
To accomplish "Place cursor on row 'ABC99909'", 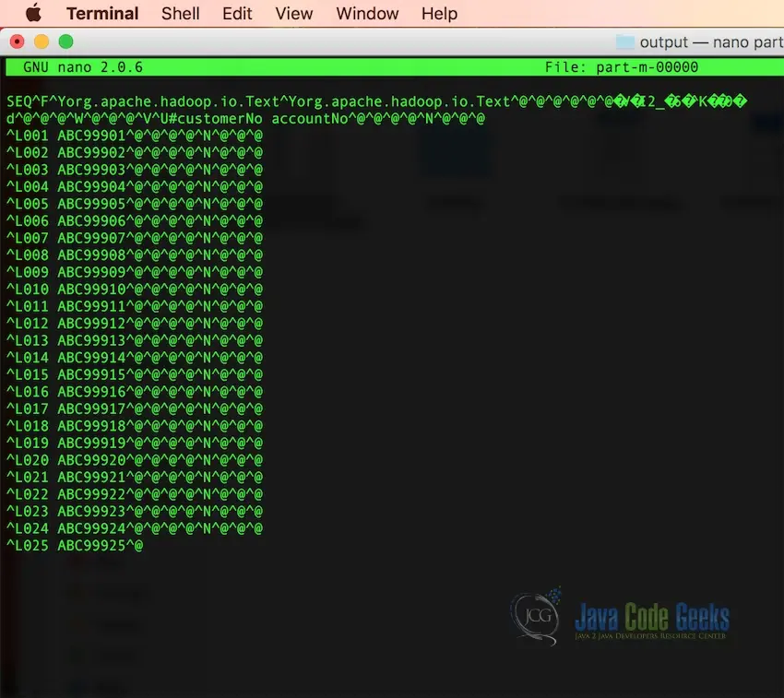I will [x=134, y=272].
